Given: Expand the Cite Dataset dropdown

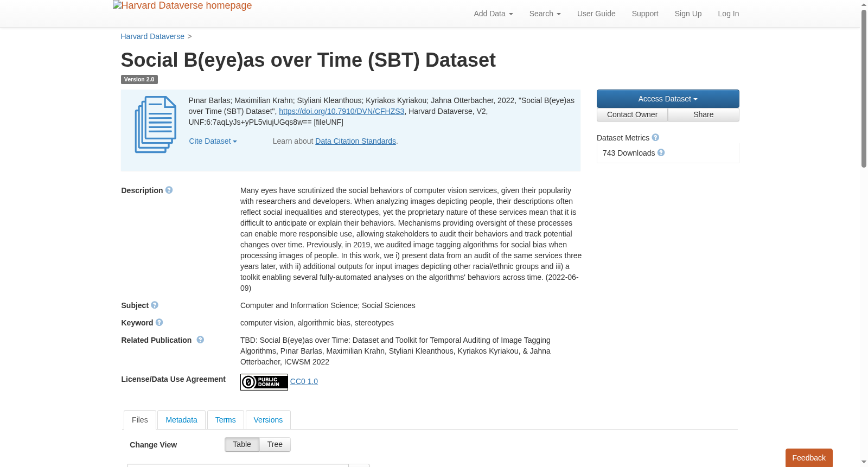Looking at the screenshot, I should tap(213, 141).
